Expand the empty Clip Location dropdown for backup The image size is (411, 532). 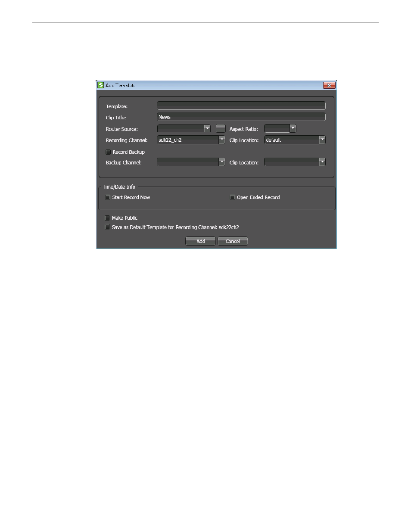(x=322, y=162)
